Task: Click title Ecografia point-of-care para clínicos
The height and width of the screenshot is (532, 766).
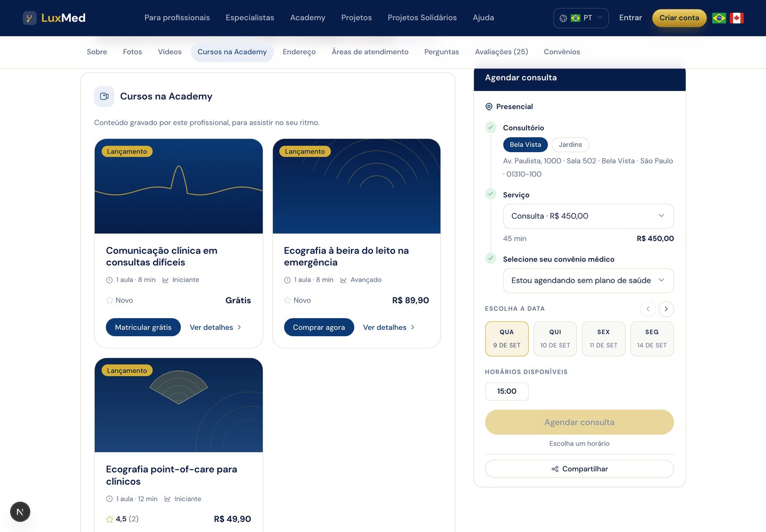Action: pos(172,475)
